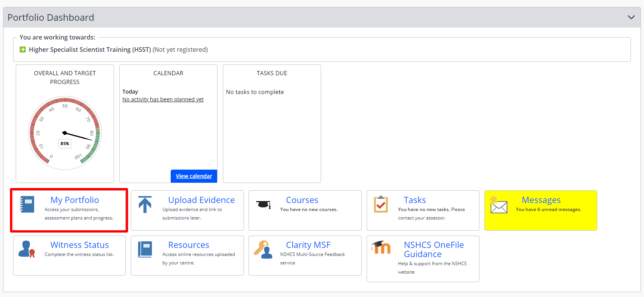Click the 85% progress gauge dial
This screenshot has height=297, width=644.
pyautogui.click(x=65, y=133)
